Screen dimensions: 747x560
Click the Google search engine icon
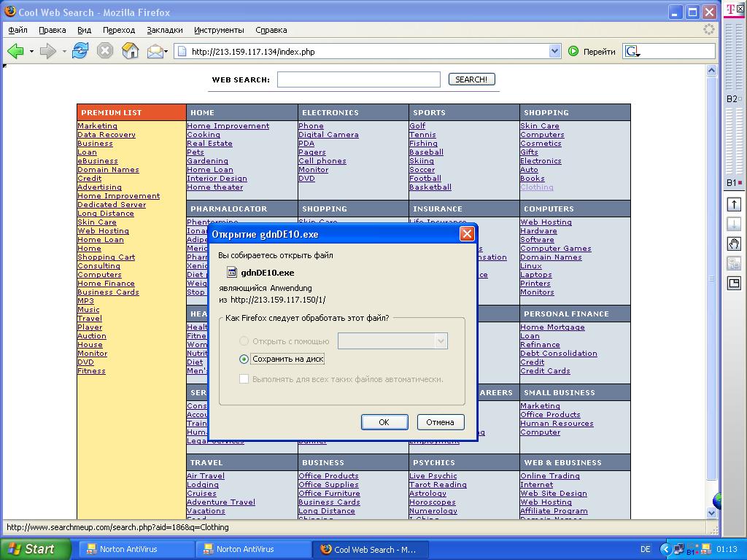click(632, 52)
